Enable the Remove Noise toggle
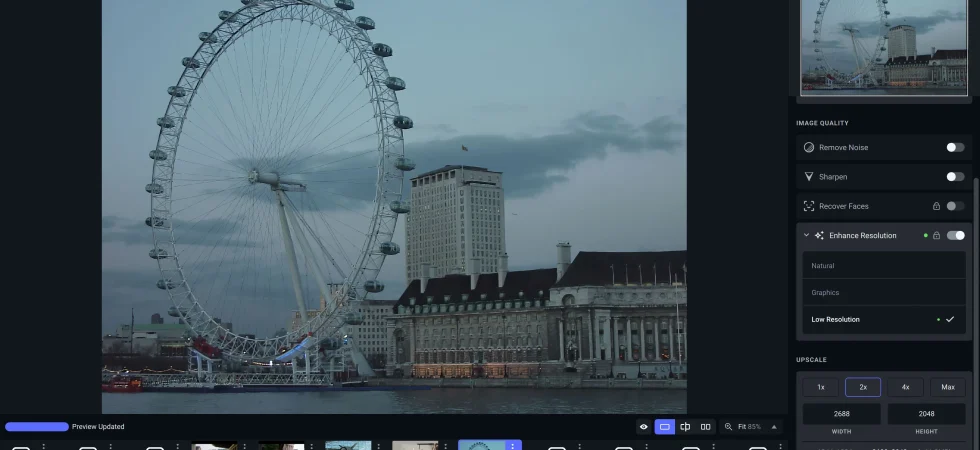The height and width of the screenshot is (450, 980). pos(955,148)
